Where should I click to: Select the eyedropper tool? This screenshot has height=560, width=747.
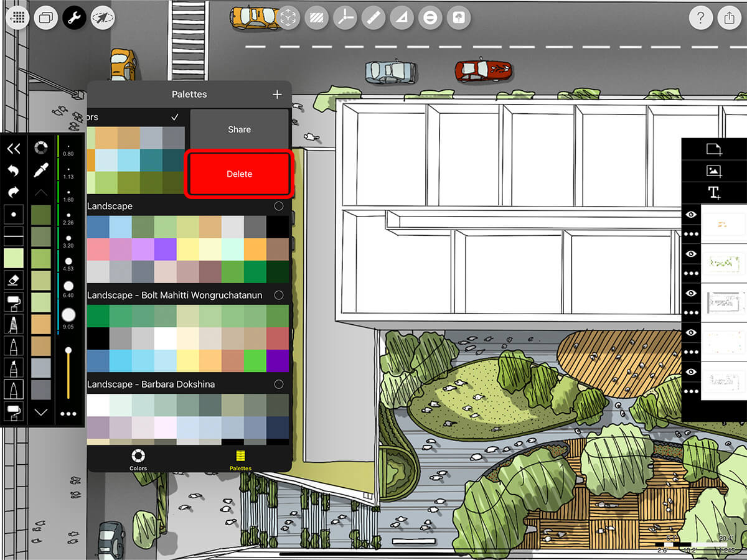(x=40, y=170)
